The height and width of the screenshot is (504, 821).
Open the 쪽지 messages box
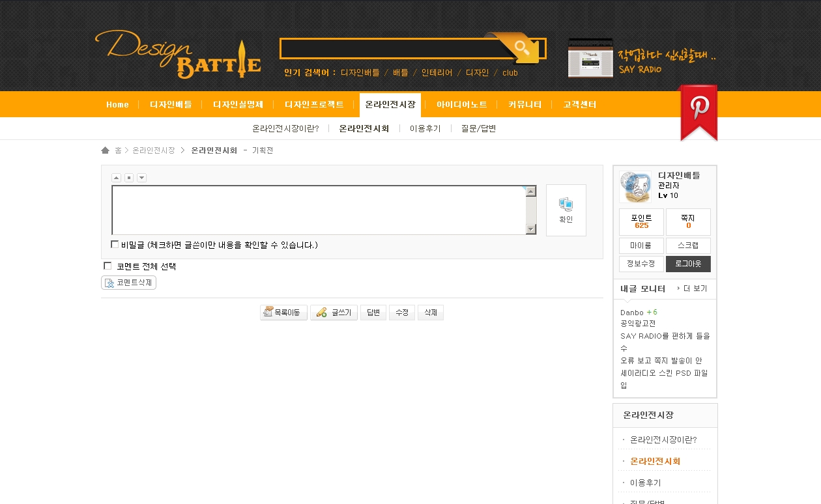coord(688,221)
